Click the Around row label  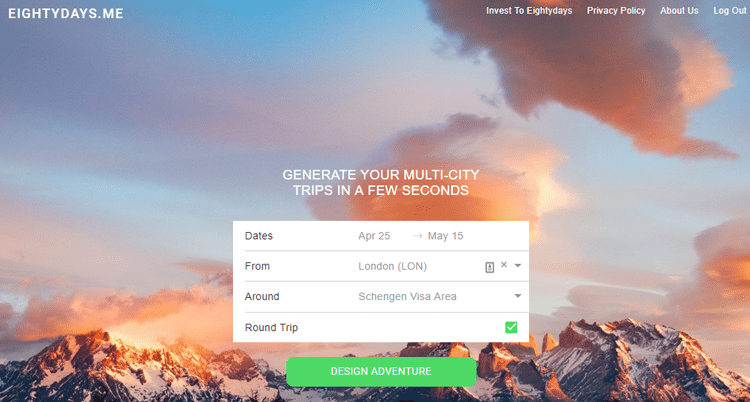click(x=262, y=297)
